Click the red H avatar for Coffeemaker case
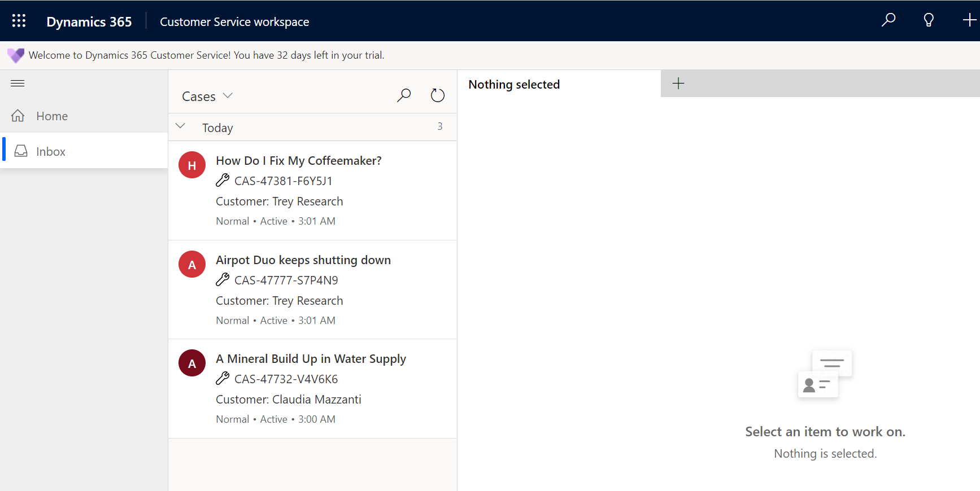Screen dimensions: 980x491 point(192,165)
